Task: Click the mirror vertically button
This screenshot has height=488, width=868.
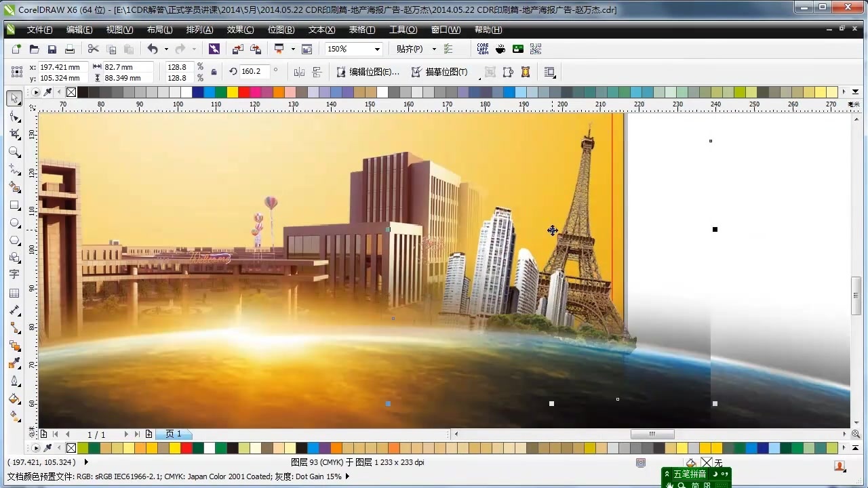Action: point(316,72)
